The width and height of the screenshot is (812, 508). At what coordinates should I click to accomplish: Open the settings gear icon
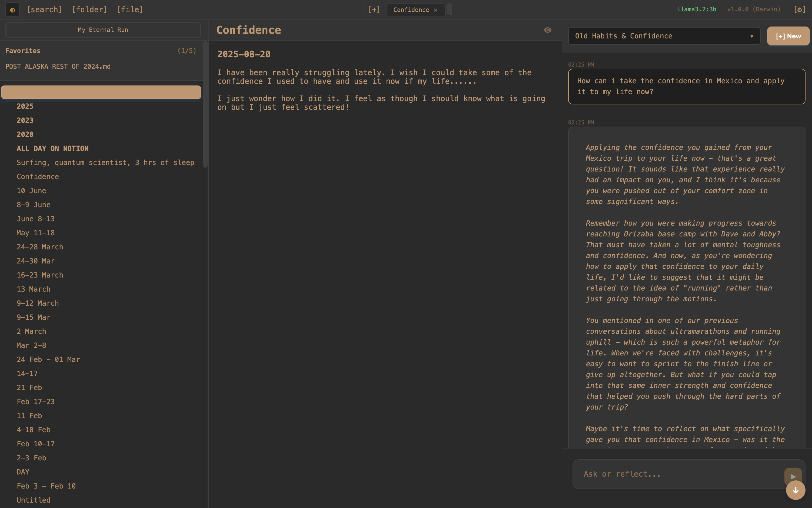point(800,9)
